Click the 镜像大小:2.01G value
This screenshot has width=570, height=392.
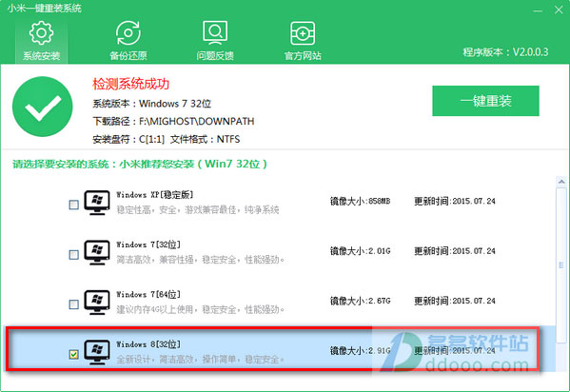click(x=360, y=251)
